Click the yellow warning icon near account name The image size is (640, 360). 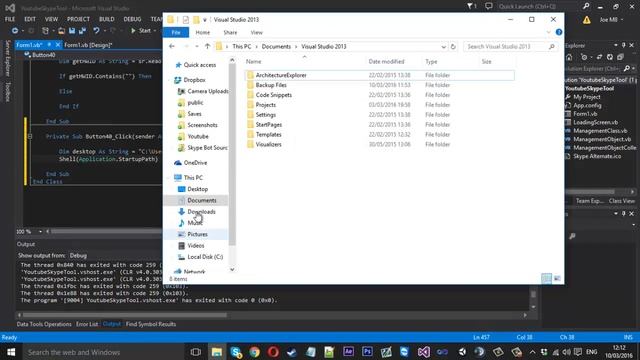coord(587,20)
